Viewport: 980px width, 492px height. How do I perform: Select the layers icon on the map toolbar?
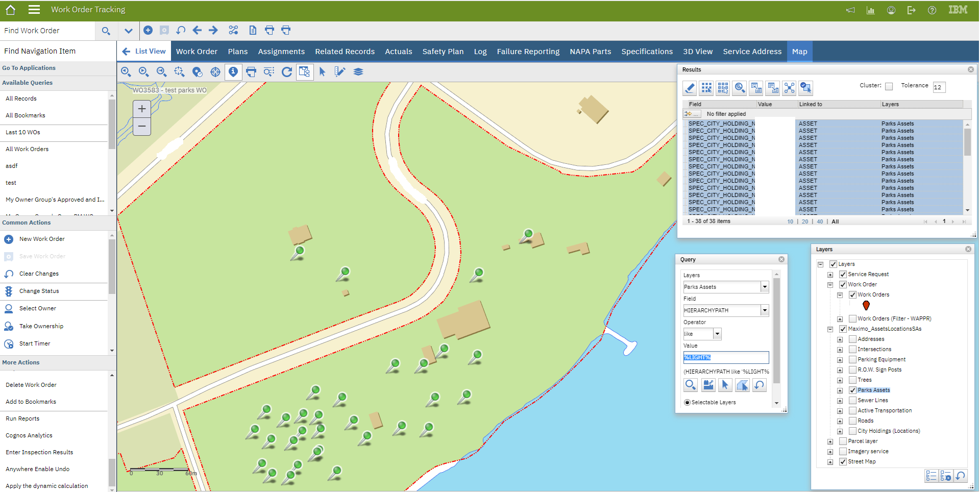358,71
